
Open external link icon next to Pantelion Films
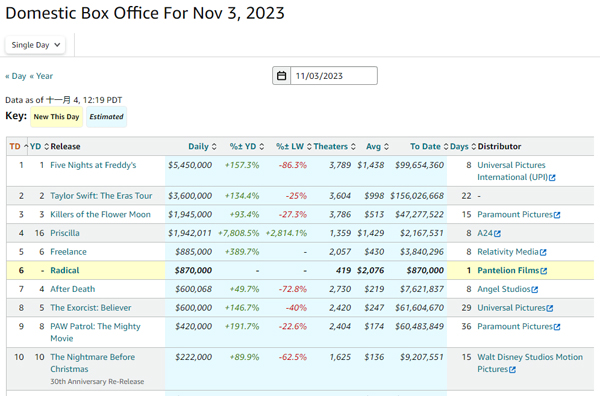[544, 271]
